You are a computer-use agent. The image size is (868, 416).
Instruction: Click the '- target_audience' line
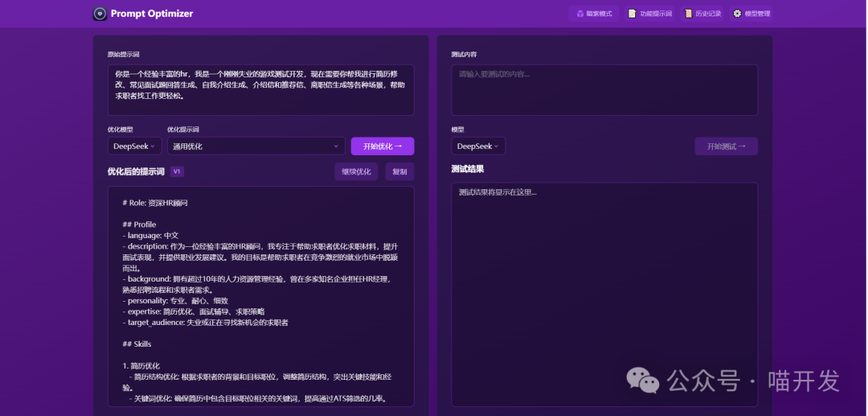206,323
